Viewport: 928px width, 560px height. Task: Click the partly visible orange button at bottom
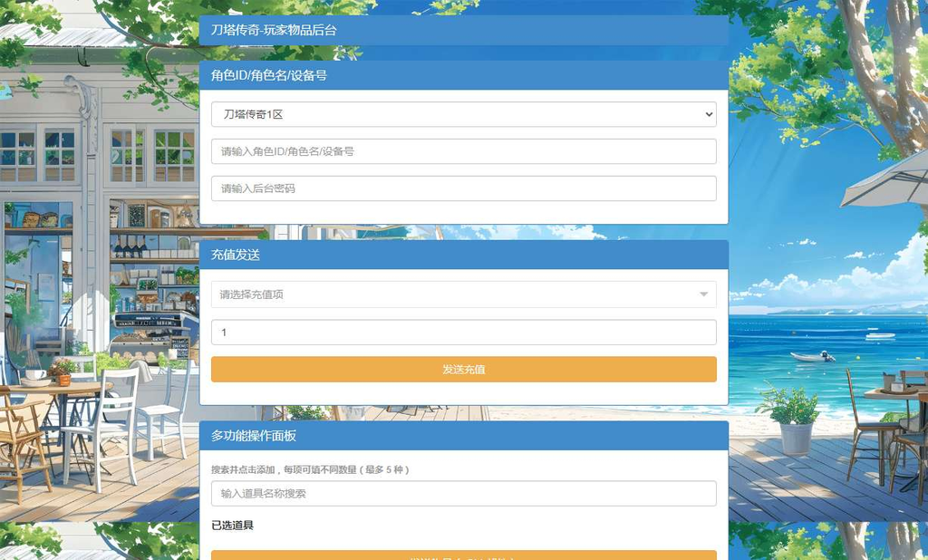463,555
